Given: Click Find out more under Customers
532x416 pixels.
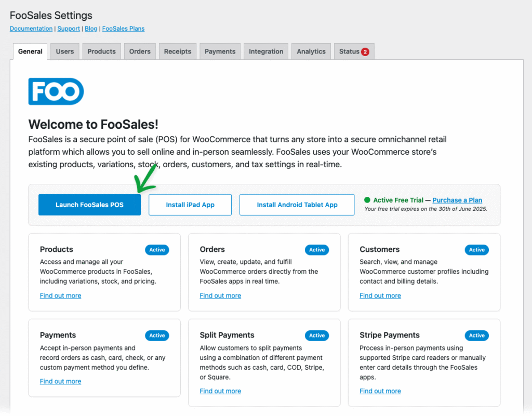Looking at the screenshot, I should 380,296.
